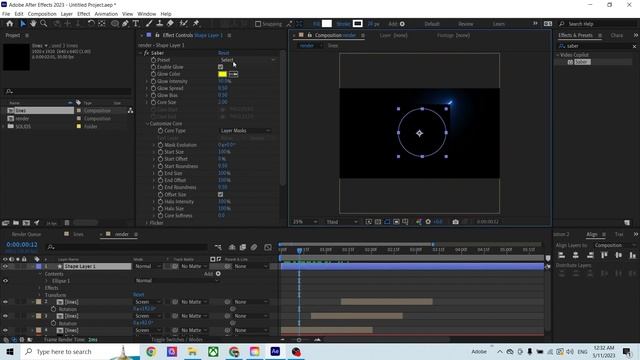Screen dimensions: 640x360
Task: Click the yellow Glow Color swatch
Action: 222,74
